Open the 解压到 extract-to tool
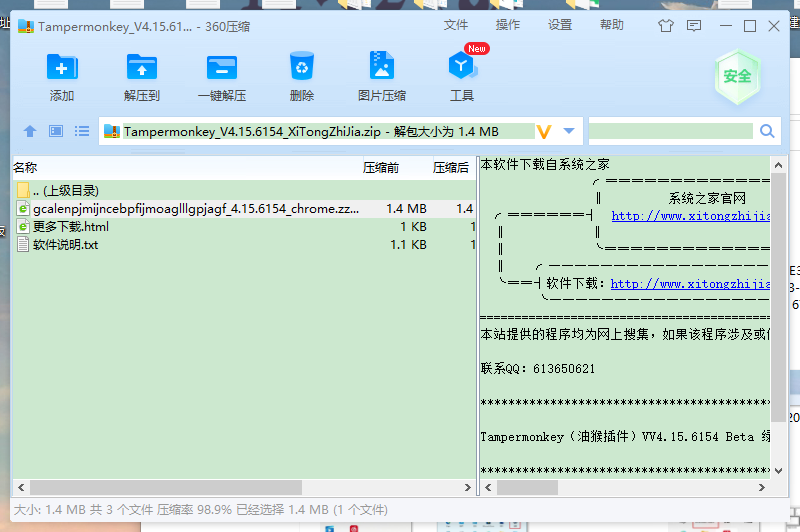This screenshot has height=532, width=800. click(x=142, y=67)
